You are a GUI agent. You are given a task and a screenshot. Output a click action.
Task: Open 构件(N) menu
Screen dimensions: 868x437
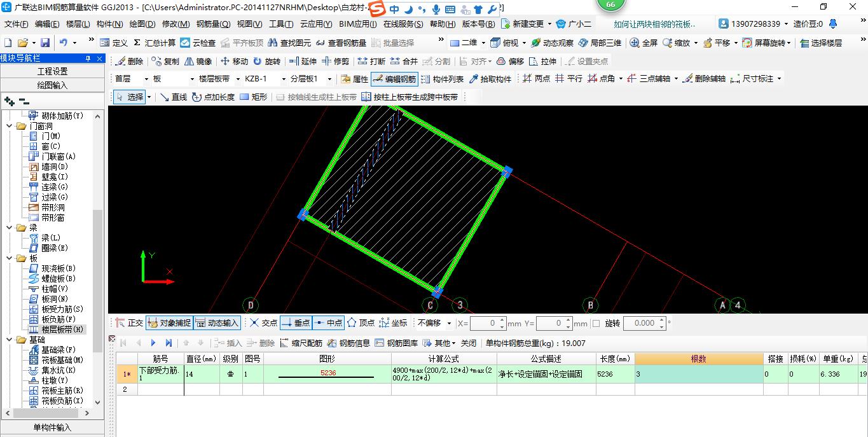pos(109,24)
